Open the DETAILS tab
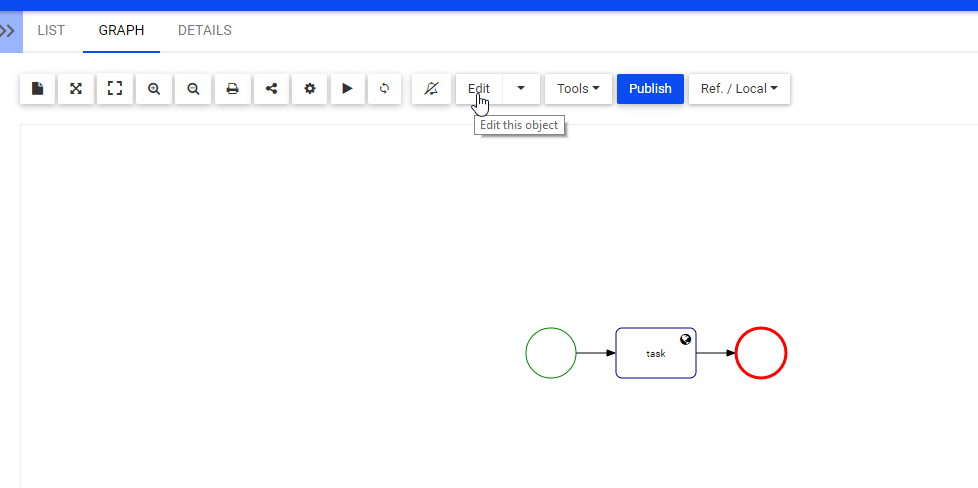 (x=205, y=31)
